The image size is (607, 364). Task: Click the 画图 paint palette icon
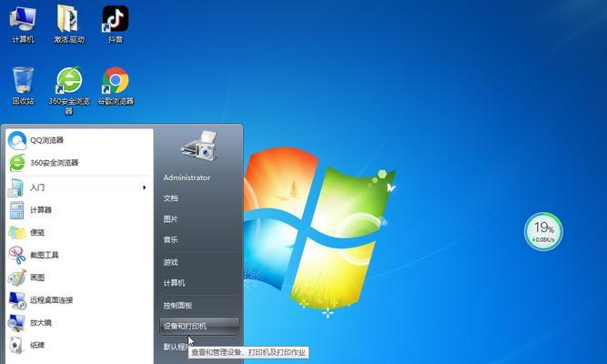pos(17,278)
